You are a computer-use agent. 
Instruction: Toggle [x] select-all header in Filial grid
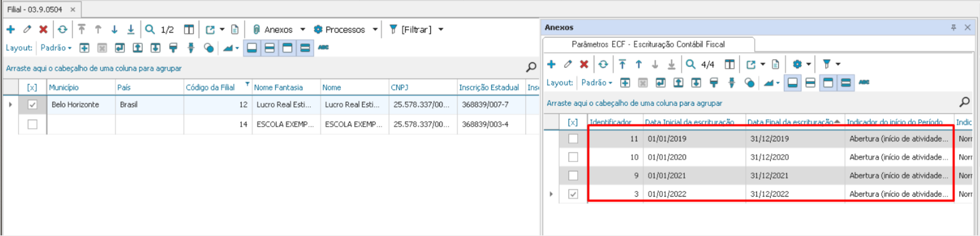click(x=33, y=88)
